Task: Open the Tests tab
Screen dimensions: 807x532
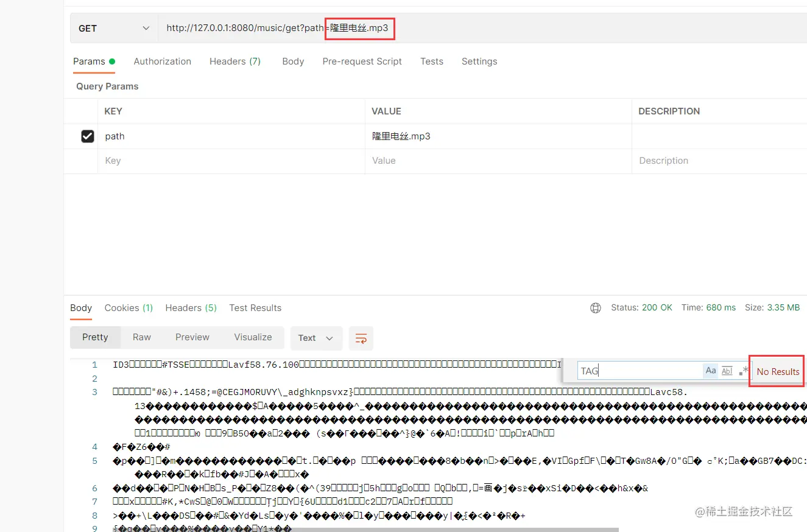Action: (x=432, y=61)
